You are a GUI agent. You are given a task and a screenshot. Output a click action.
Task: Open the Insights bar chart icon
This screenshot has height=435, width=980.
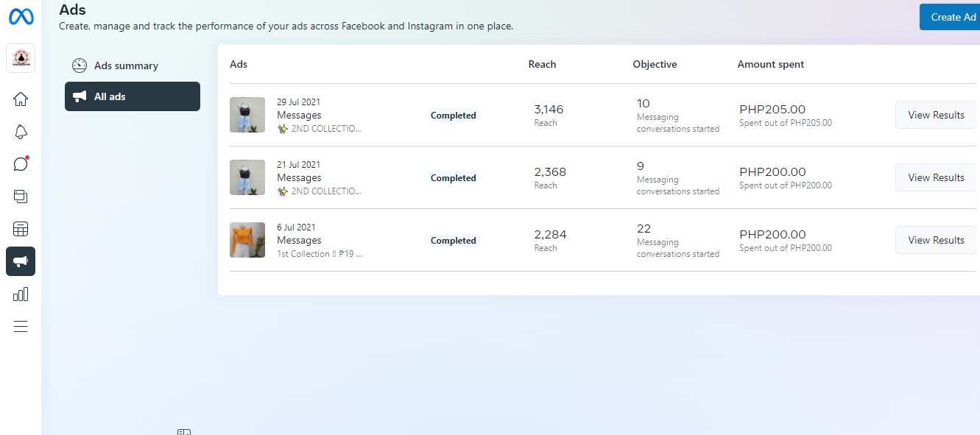tap(21, 294)
